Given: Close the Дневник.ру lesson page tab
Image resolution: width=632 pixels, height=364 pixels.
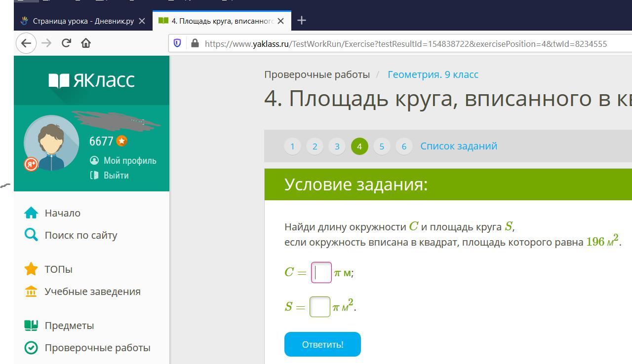Looking at the screenshot, I should (x=142, y=21).
